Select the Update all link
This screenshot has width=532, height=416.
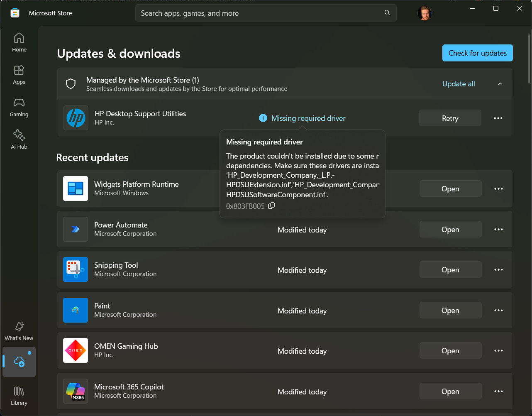[458, 83]
